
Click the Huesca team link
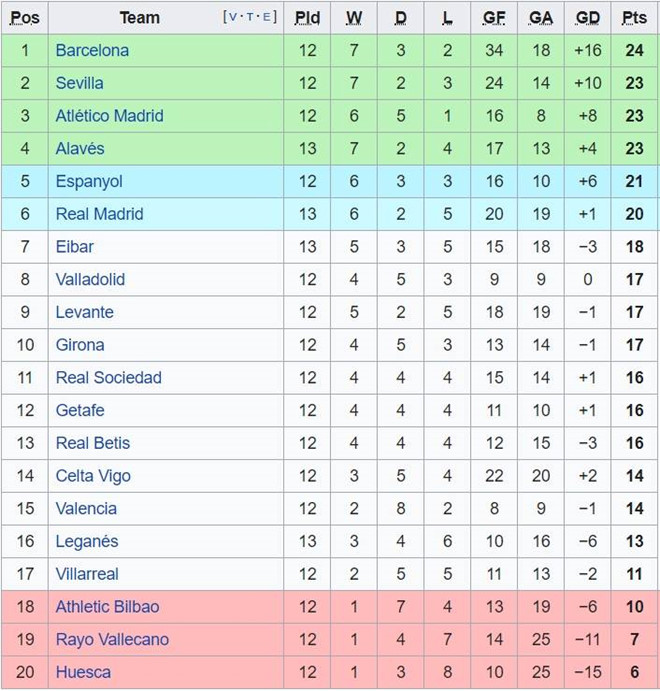tap(83, 672)
